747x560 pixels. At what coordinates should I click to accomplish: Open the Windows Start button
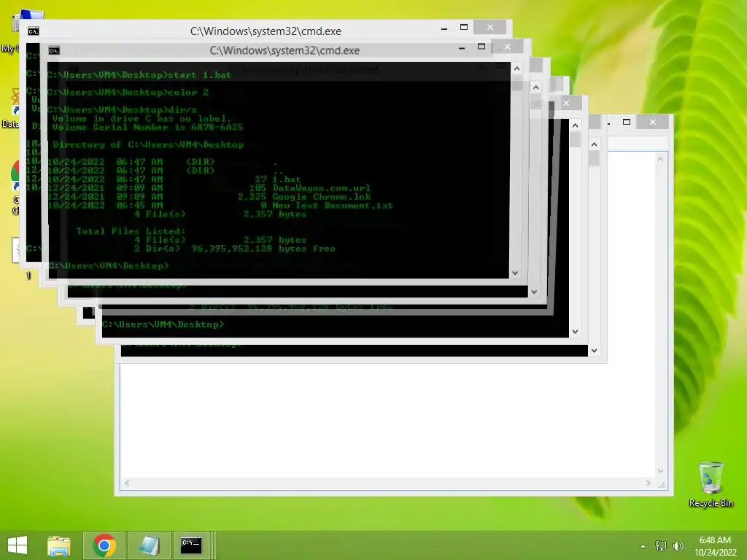tap(18, 545)
